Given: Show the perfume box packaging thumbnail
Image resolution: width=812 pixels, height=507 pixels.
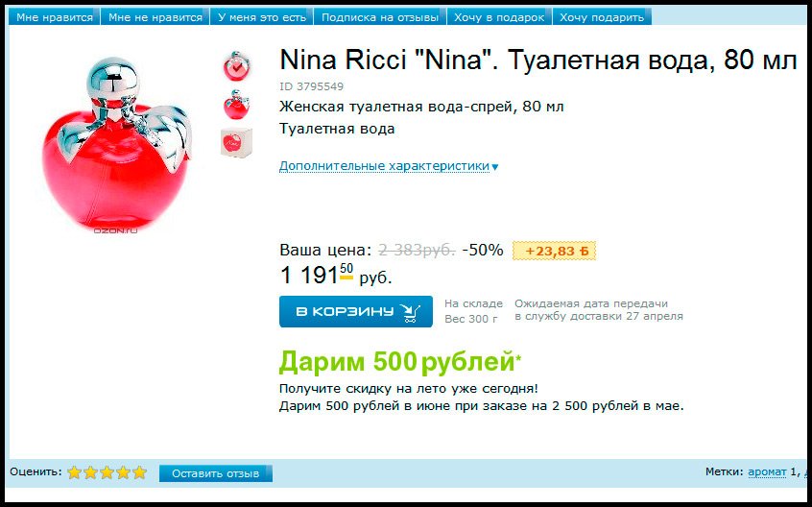Looking at the screenshot, I should pyautogui.click(x=237, y=142).
